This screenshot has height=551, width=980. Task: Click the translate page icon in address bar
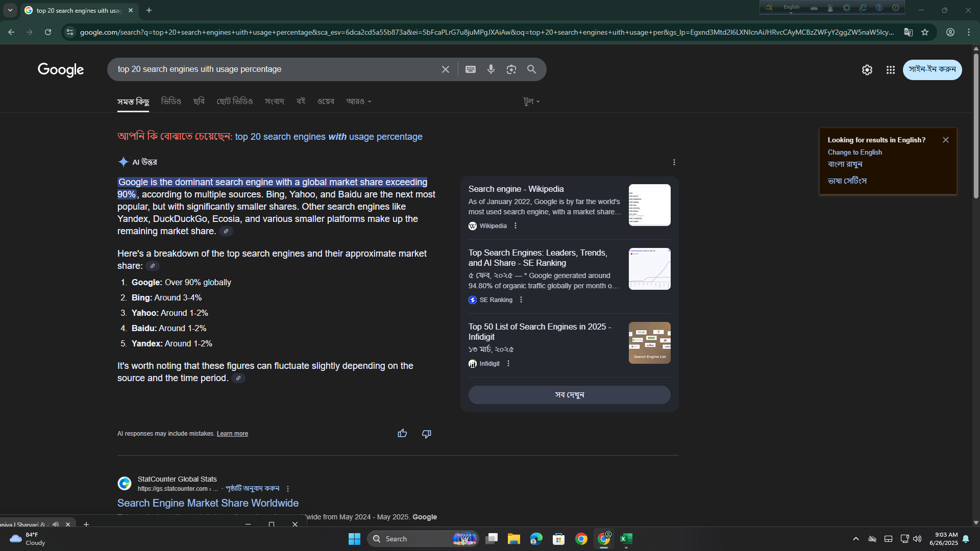pyautogui.click(x=909, y=32)
